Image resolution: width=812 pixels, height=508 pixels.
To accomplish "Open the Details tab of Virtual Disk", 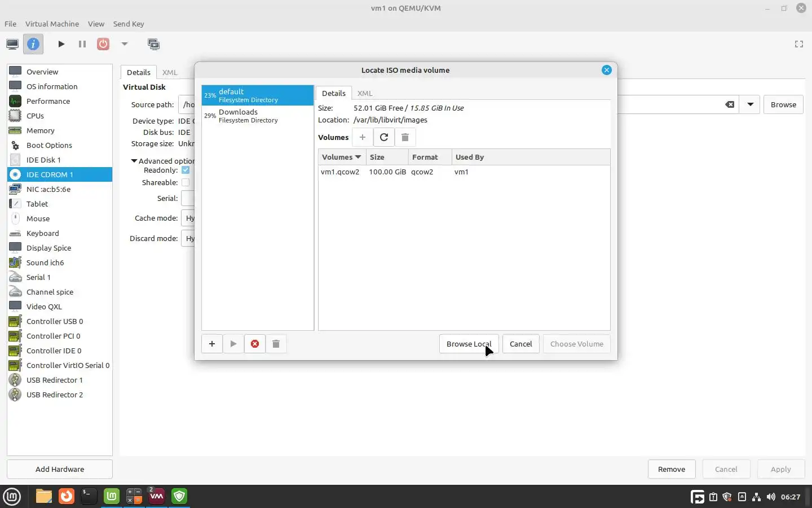I will coord(138,72).
